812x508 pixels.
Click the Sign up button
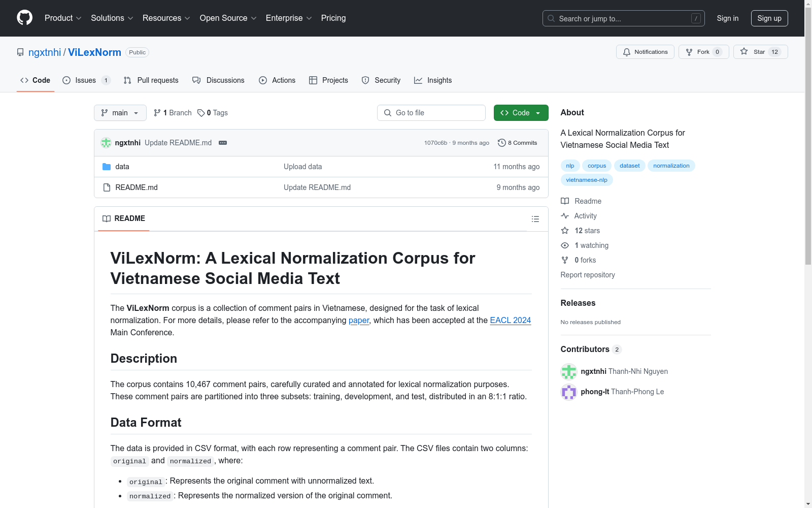769,18
